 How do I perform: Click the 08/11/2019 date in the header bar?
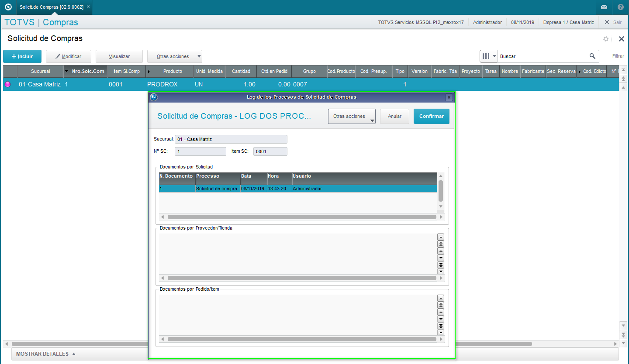pos(522,22)
